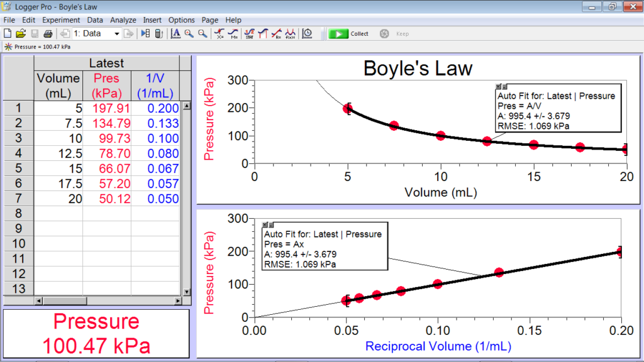Click the Zoom Out magnifier icon
This screenshot has width=644, height=362.
pos(203,34)
